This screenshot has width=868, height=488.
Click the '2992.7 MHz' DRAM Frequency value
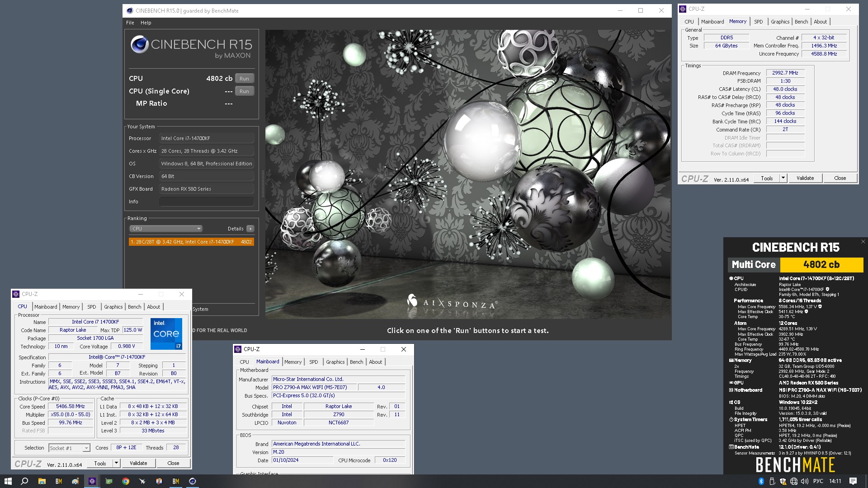pyautogui.click(x=785, y=73)
